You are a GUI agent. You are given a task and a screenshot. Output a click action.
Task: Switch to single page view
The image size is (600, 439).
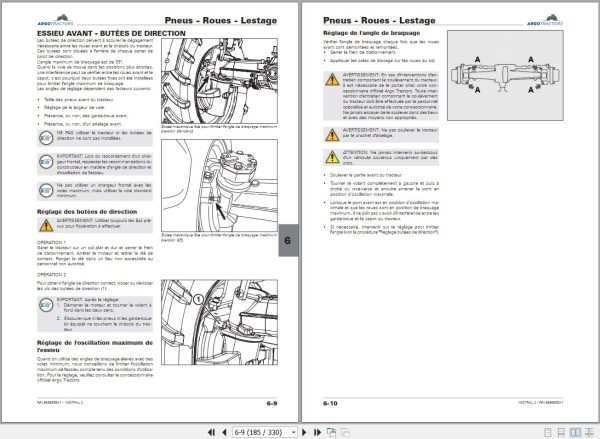548,432
